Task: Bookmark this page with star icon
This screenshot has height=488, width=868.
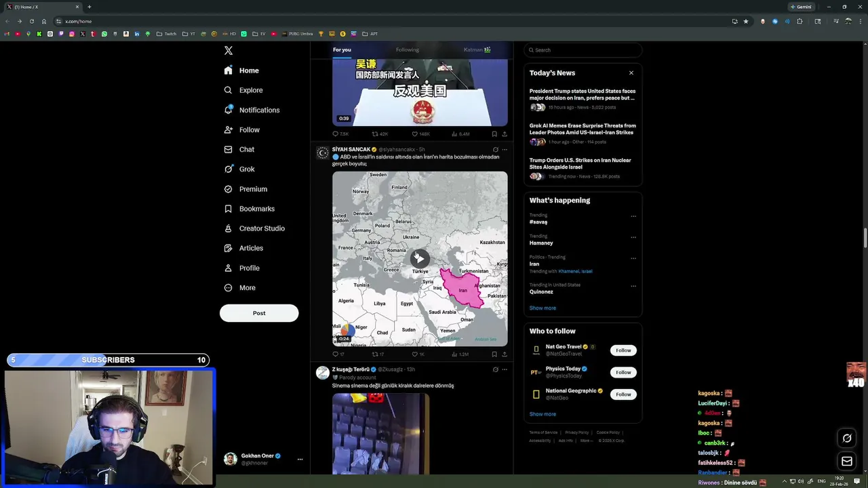Action: 746,21
